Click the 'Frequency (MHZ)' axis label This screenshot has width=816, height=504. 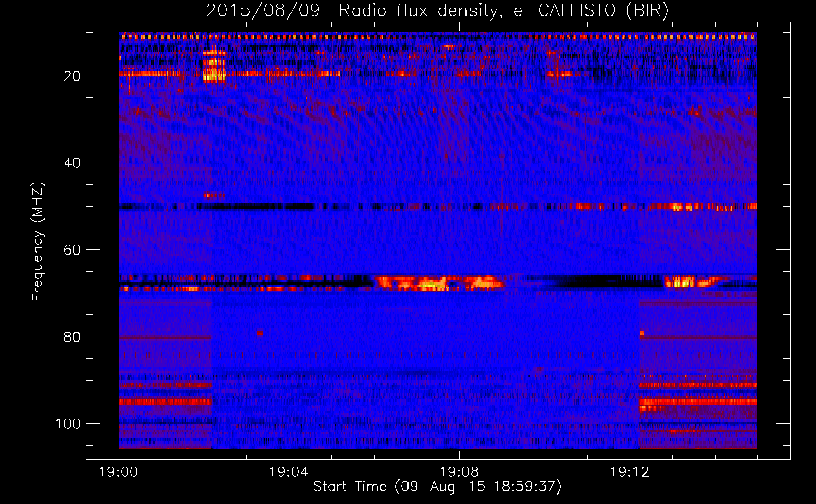point(38,241)
